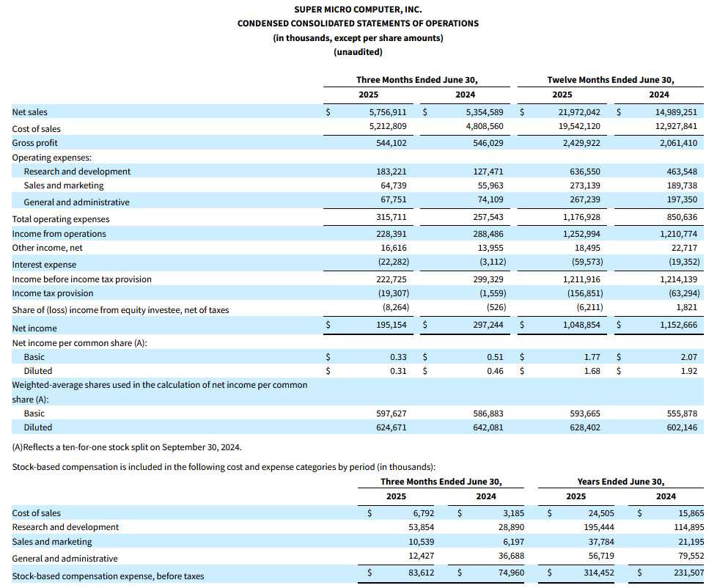The image size is (717, 588).
Task: Select the 'Total operating expenses' label
Action: (61, 219)
